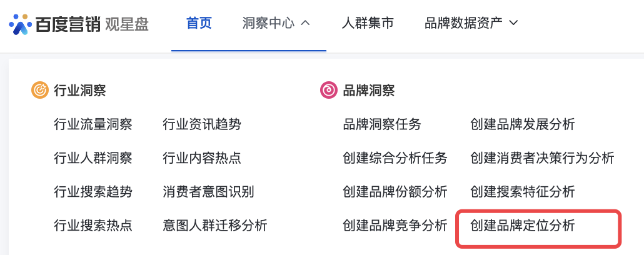
Task: Open 行业搜索热点 page
Action: click(93, 226)
